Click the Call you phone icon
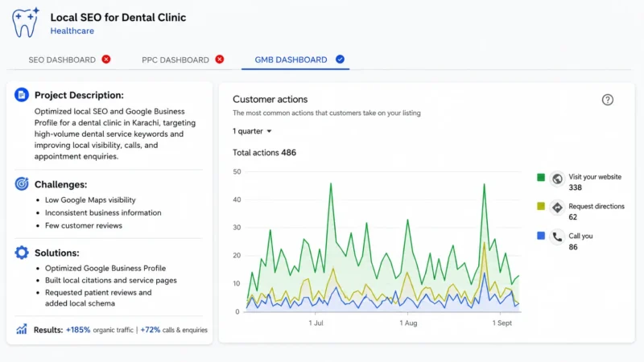This screenshot has width=644, height=362. coord(557,237)
